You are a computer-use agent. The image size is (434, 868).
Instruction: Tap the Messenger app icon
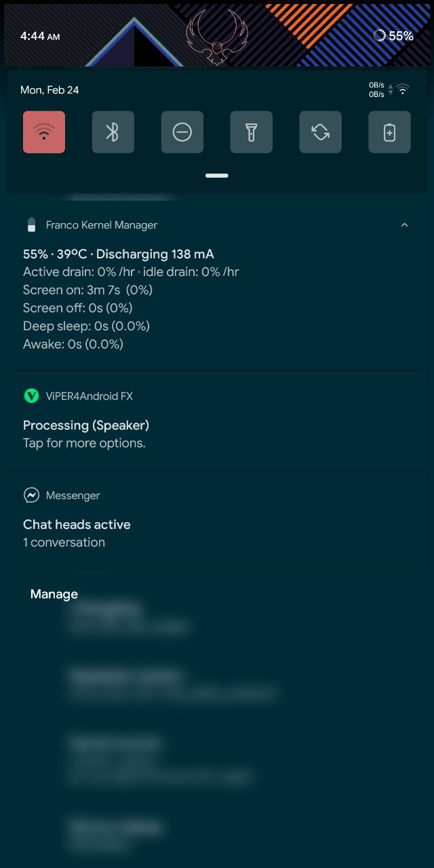pyautogui.click(x=31, y=496)
